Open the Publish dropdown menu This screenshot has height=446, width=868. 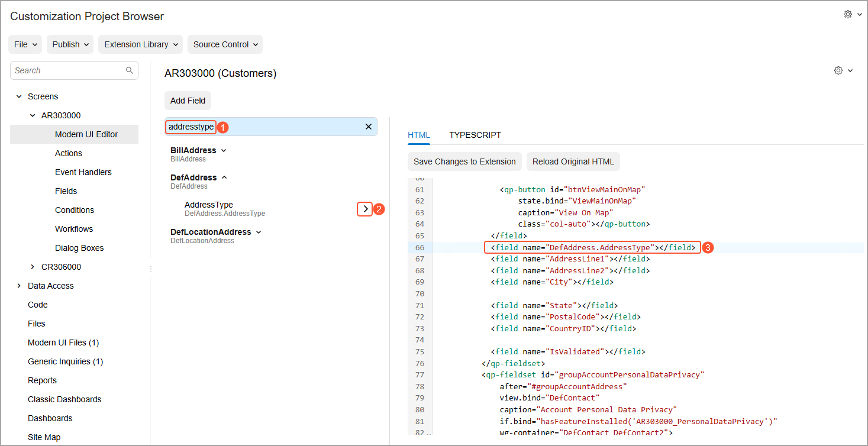click(x=70, y=44)
